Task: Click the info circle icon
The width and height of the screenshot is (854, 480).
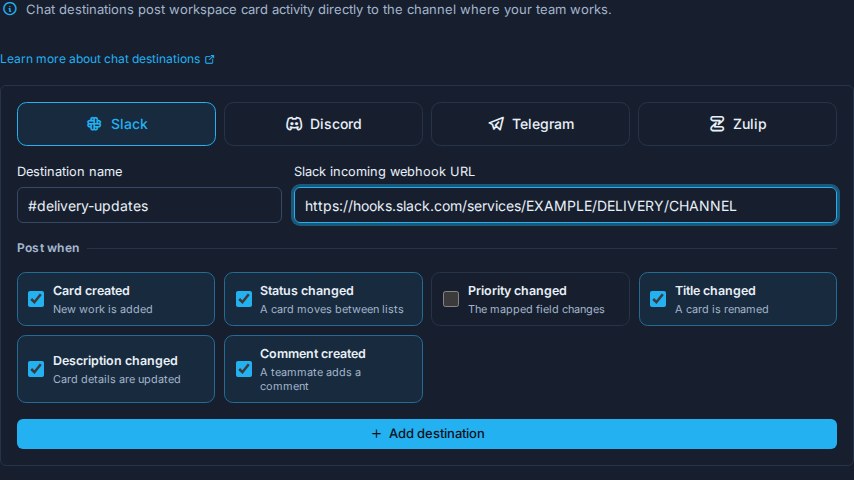Action: click(x=10, y=9)
